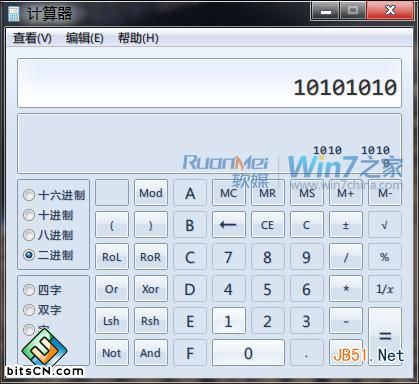This screenshot has width=419, height=384.
Task: Click the 1010 bit group on the far right
Action: coord(375,150)
